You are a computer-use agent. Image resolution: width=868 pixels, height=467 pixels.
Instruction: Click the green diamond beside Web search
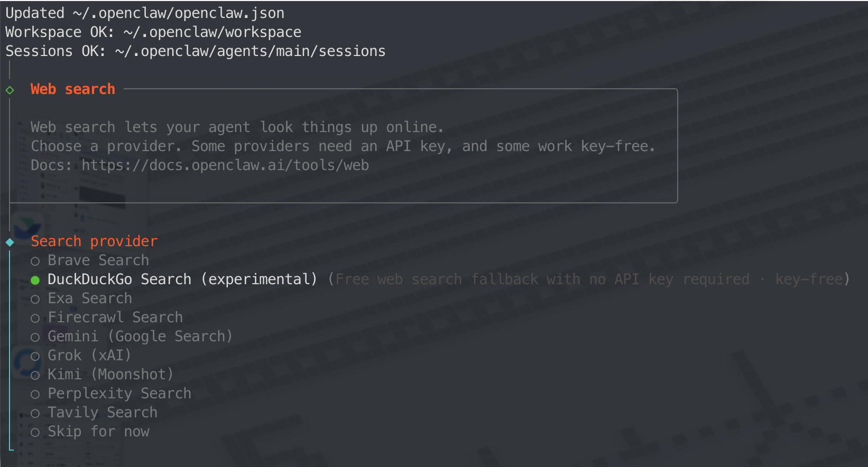point(10,90)
